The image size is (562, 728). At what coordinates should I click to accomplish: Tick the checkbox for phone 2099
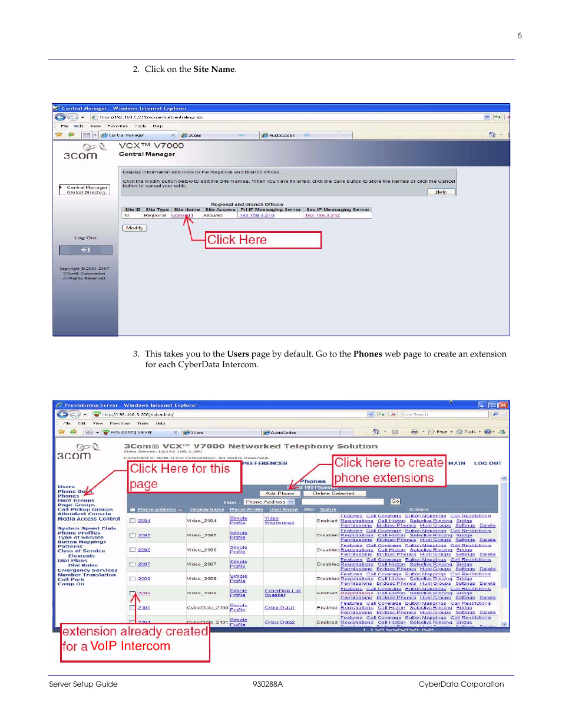(x=133, y=593)
